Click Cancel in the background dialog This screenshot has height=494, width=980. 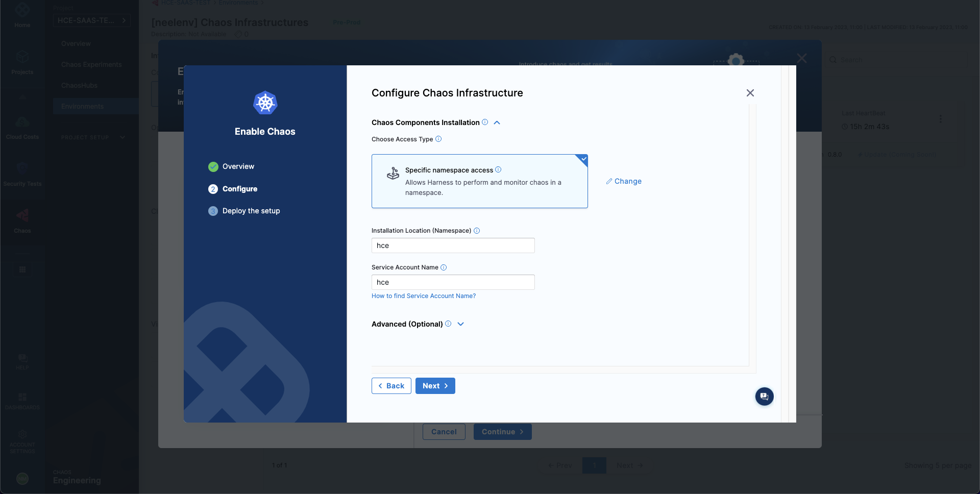(x=444, y=432)
